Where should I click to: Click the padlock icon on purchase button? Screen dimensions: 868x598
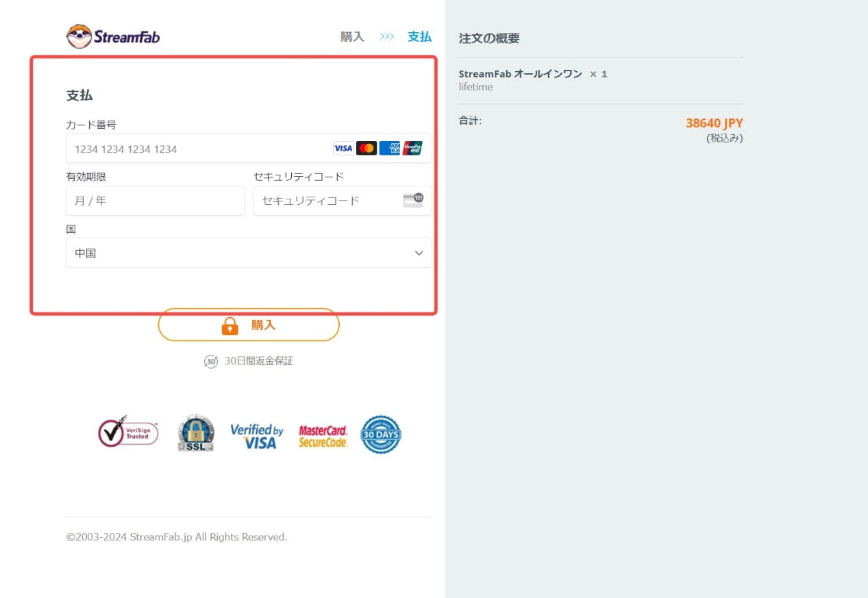pyautogui.click(x=230, y=325)
